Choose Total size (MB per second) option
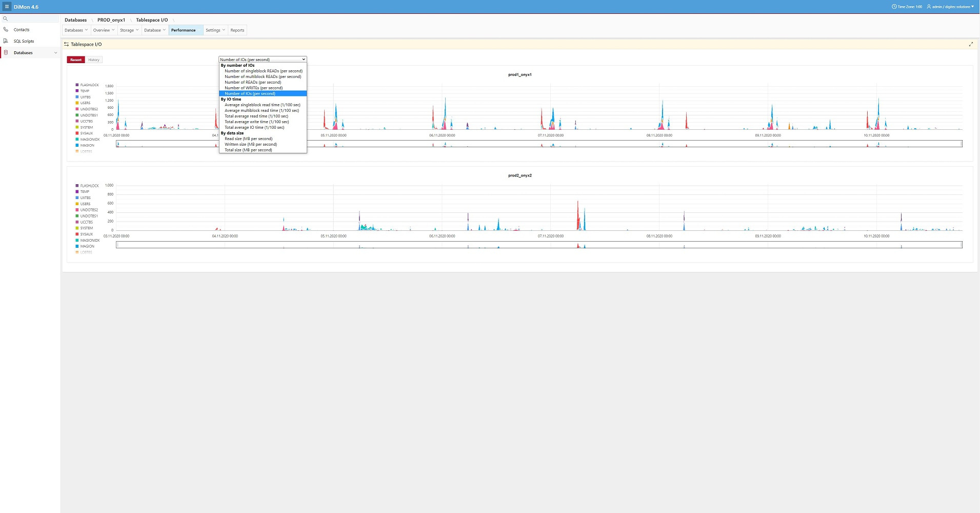Image resolution: width=980 pixels, height=513 pixels. 248,150
